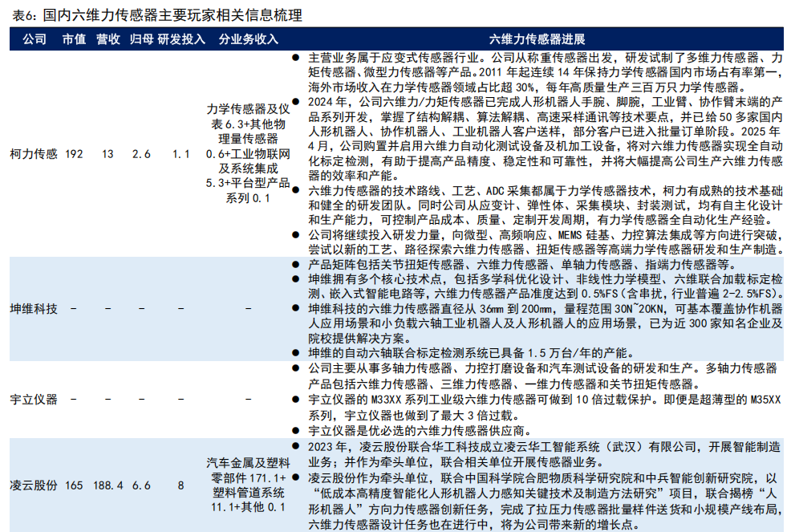Click R&D value '1.1'

(x=181, y=154)
